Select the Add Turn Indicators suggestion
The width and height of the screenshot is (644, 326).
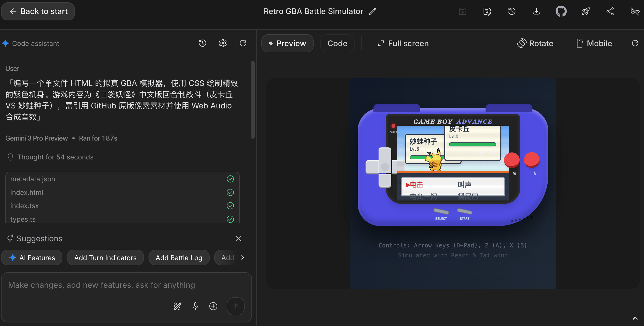click(105, 258)
